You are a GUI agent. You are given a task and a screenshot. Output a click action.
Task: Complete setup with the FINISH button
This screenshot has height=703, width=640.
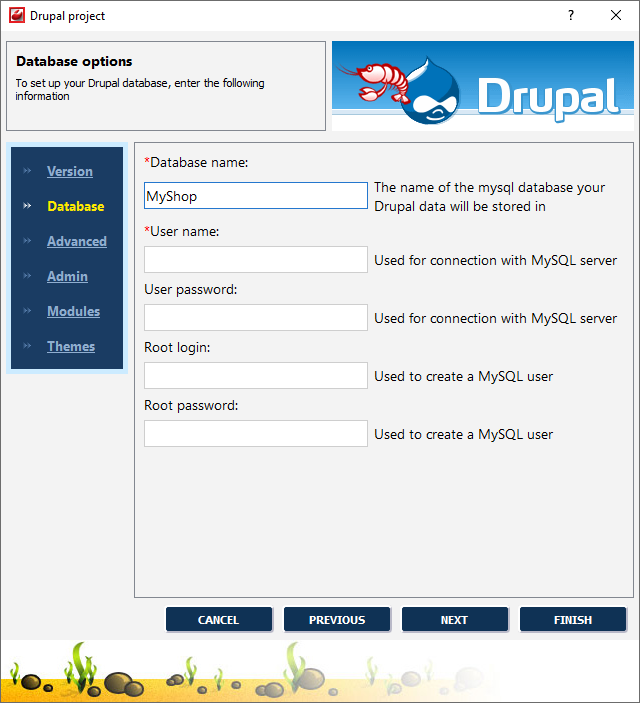pyautogui.click(x=573, y=620)
